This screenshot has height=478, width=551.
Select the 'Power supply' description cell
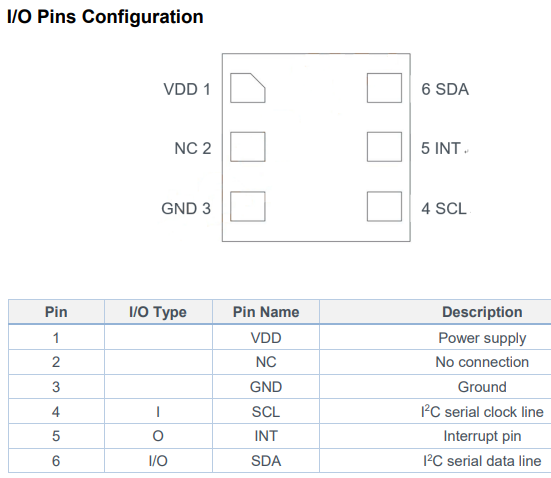[x=482, y=338]
